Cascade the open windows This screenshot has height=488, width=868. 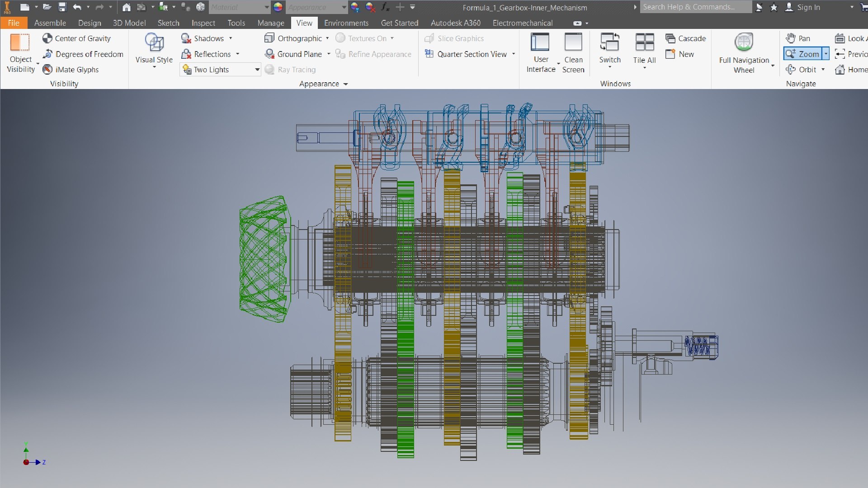[x=686, y=38]
